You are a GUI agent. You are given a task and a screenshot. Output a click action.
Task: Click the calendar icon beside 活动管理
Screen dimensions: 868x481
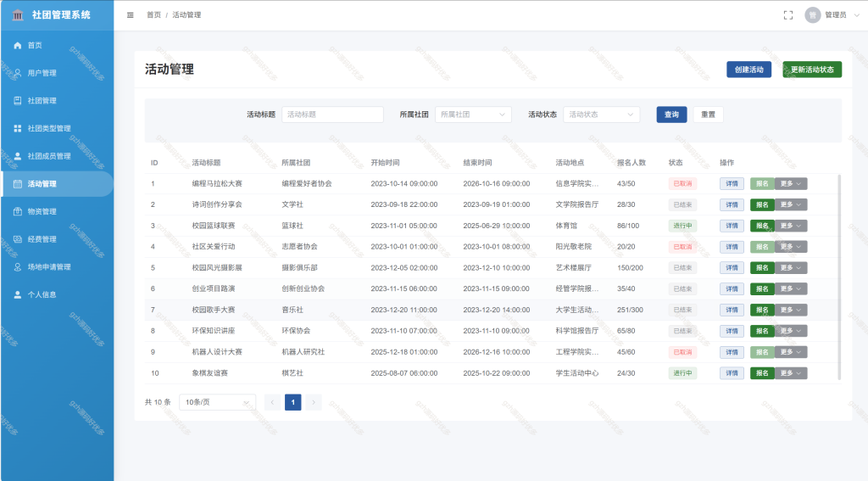pyautogui.click(x=18, y=184)
